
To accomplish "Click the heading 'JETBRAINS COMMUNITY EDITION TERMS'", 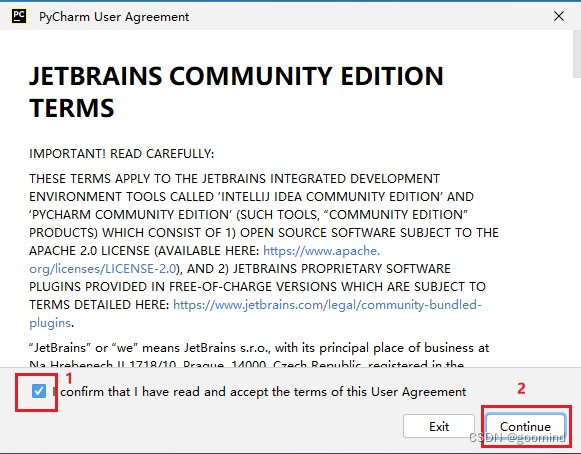I will (x=236, y=92).
